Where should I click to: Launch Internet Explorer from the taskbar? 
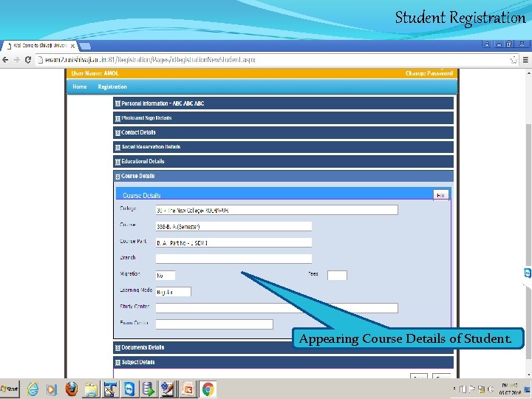pyautogui.click(x=33, y=389)
